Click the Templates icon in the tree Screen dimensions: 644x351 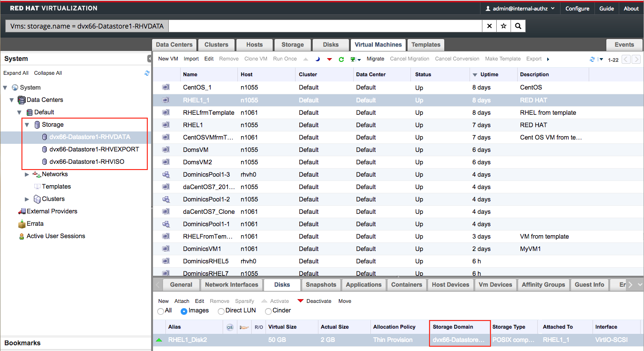coord(38,187)
